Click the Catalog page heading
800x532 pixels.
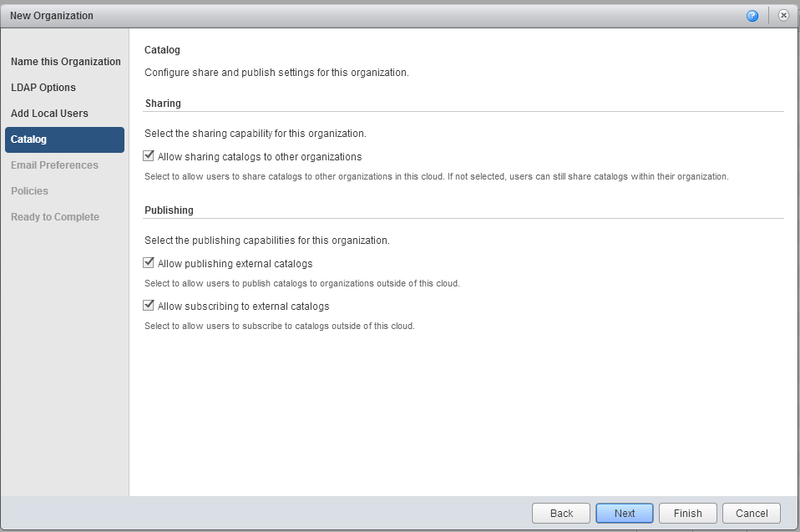point(162,50)
